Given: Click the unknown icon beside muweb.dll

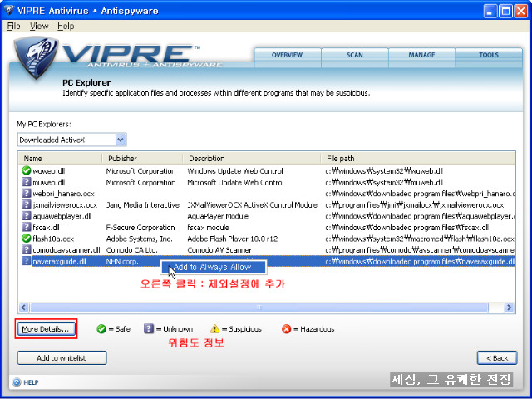Looking at the screenshot, I should point(26,182).
